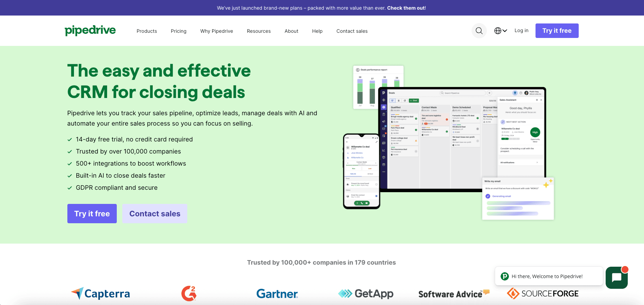Open the search magnifier icon

479,31
